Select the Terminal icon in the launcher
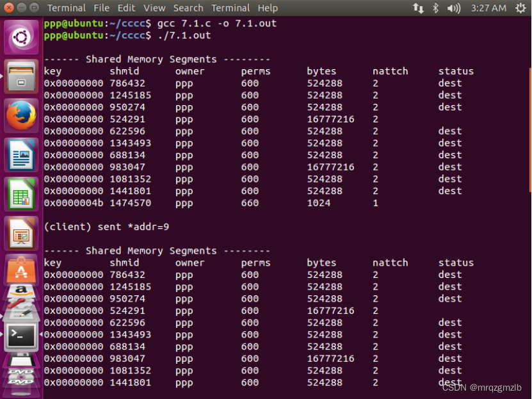The width and height of the screenshot is (532, 399). coord(21,335)
